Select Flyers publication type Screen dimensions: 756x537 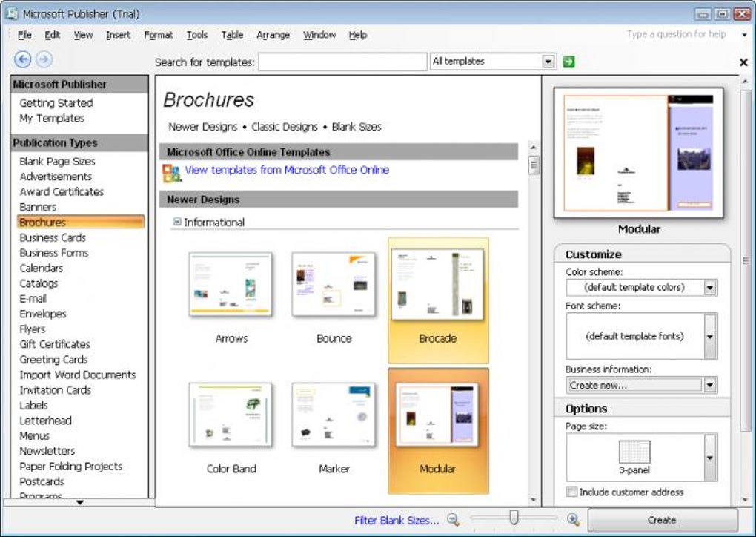[x=33, y=329]
